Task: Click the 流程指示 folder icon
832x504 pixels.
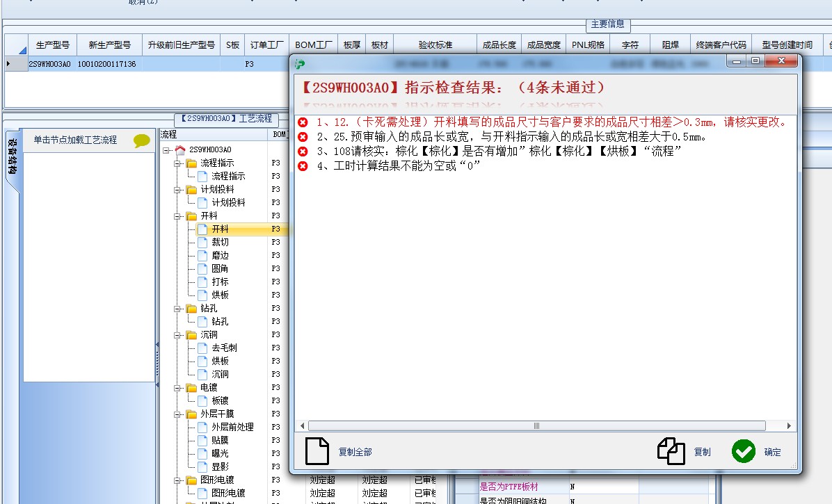Action: tap(191, 163)
